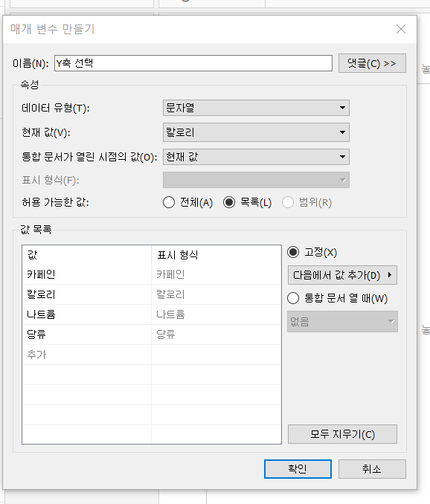The image size is (430, 504).
Task: Open the 데이터 유형 dropdown showing 문자열
Action: [x=256, y=108]
